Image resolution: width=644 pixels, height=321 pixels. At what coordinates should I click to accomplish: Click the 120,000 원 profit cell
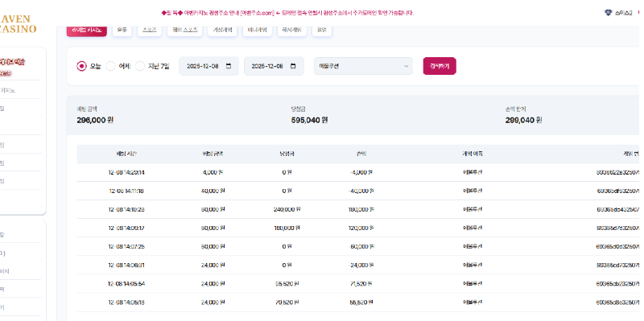point(361,228)
